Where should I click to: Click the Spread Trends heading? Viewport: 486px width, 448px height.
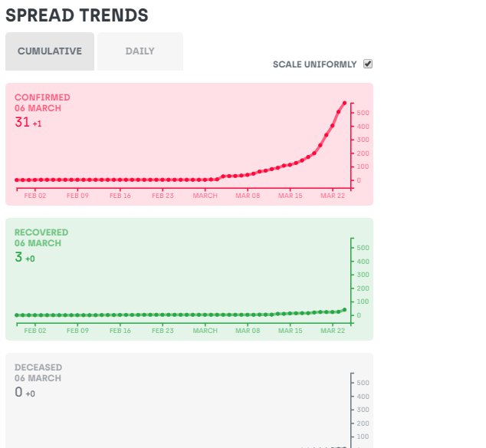pyautogui.click(x=77, y=15)
